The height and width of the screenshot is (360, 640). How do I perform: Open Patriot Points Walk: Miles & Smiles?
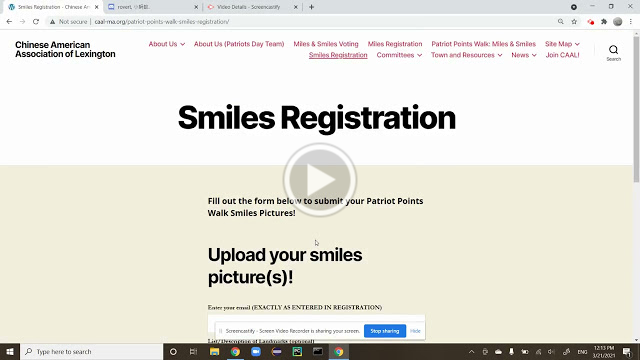click(483, 44)
